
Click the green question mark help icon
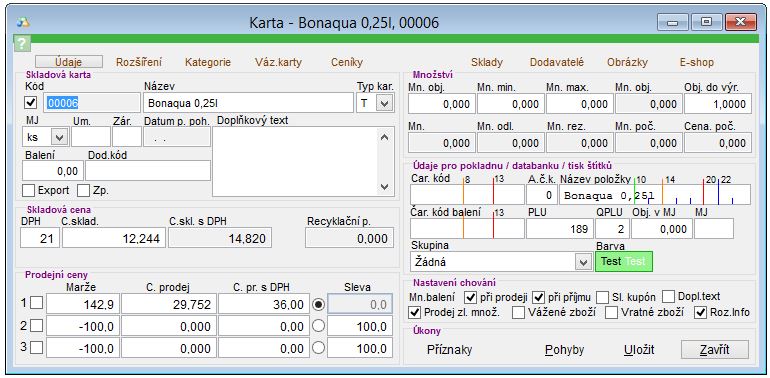point(23,44)
